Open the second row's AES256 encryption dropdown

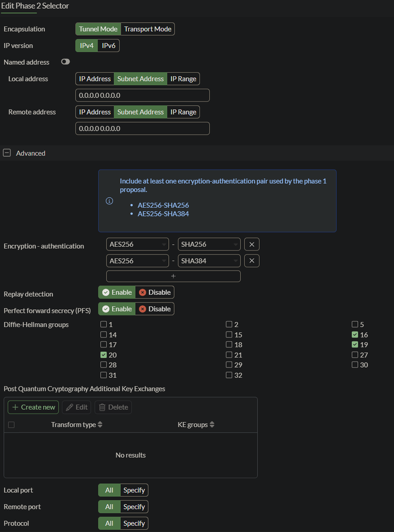tap(137, 261)
